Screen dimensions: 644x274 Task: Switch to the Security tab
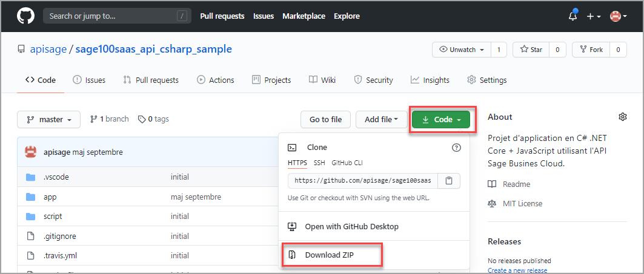click(373, 80)
